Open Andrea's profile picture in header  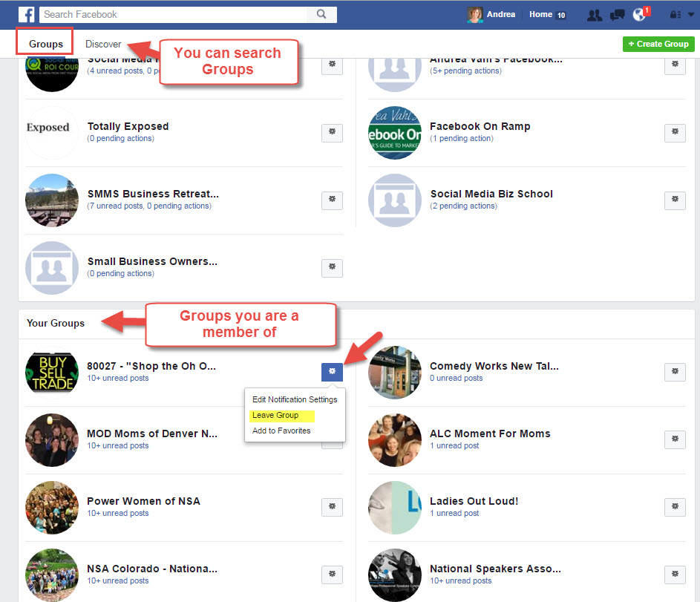pos(475,14)
